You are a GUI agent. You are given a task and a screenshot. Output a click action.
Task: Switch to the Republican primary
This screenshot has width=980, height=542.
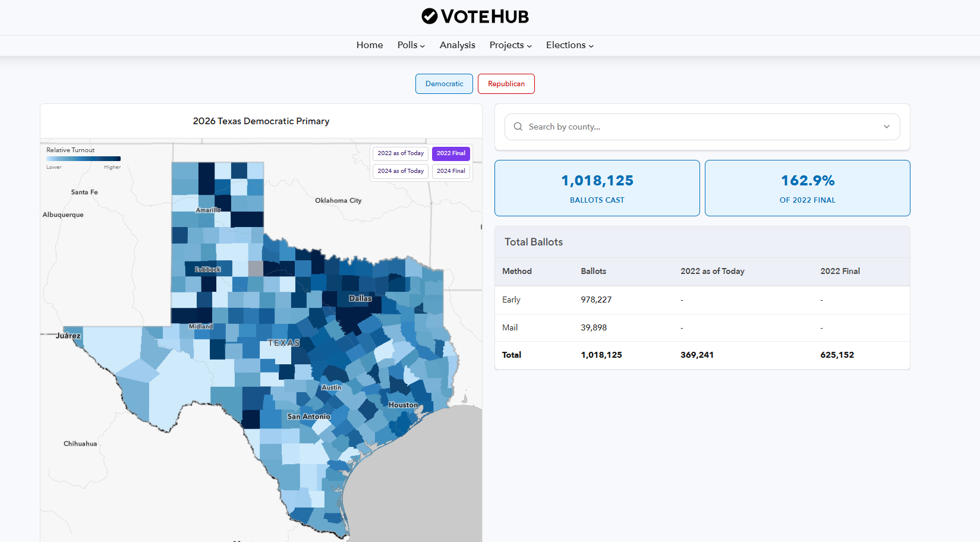[506, 84]
